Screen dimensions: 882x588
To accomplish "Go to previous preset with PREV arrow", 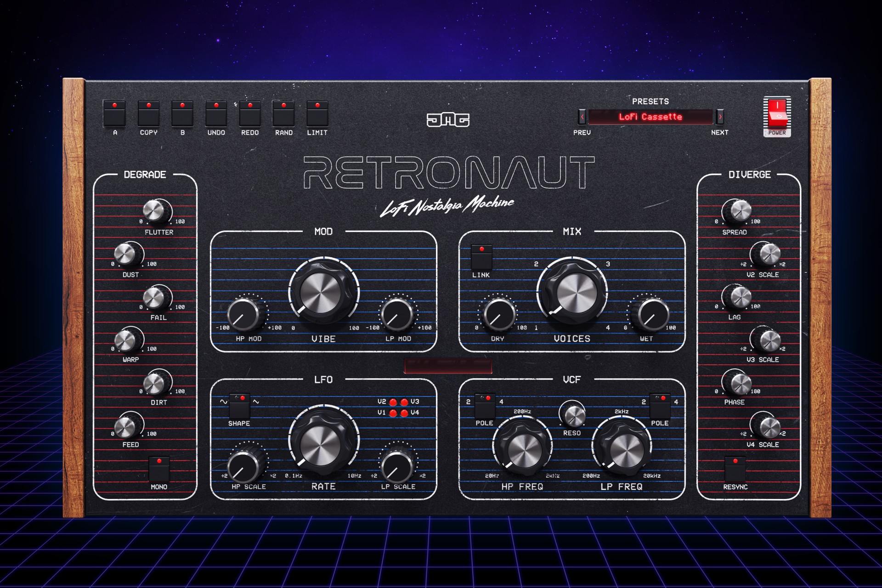I will tap(582, 117).
